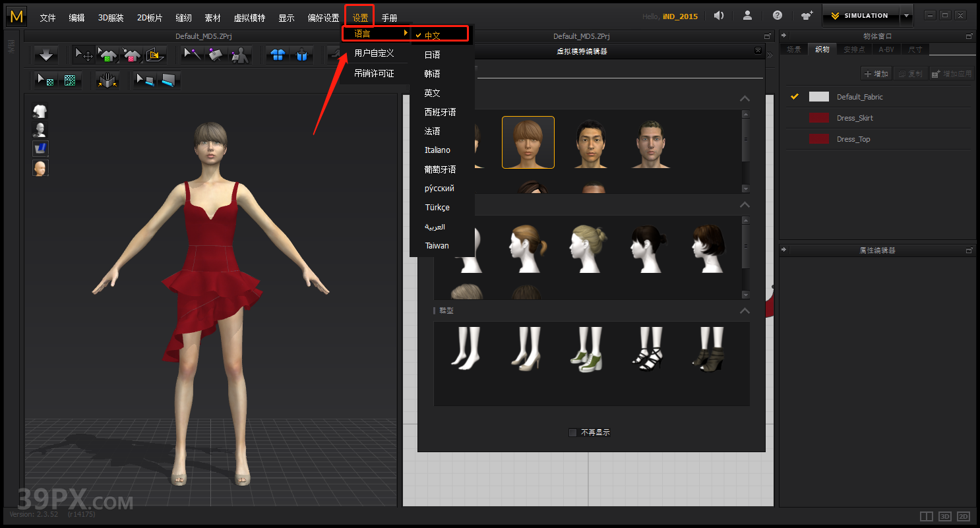Click the skin-tone head avatar style icon
The height and width of the screenshot is (528, 980).
[40, 168]
